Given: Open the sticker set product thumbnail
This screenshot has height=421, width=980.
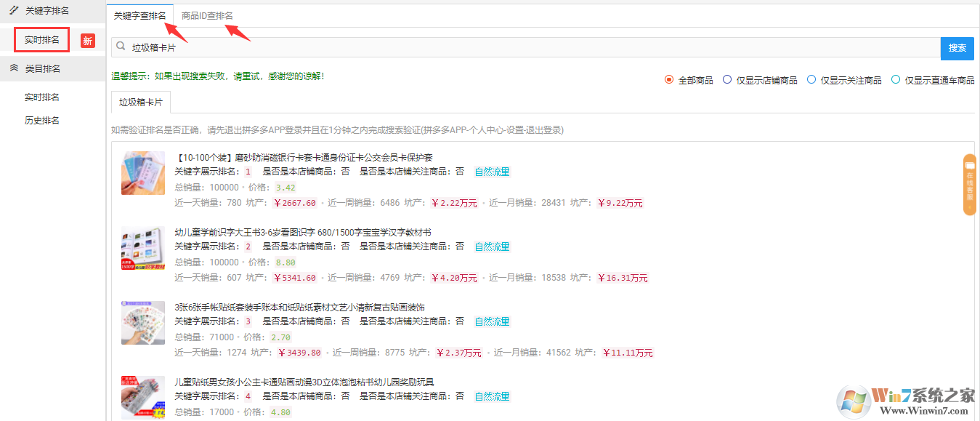Looking at the screenshot, I should [x=143, y=323].
